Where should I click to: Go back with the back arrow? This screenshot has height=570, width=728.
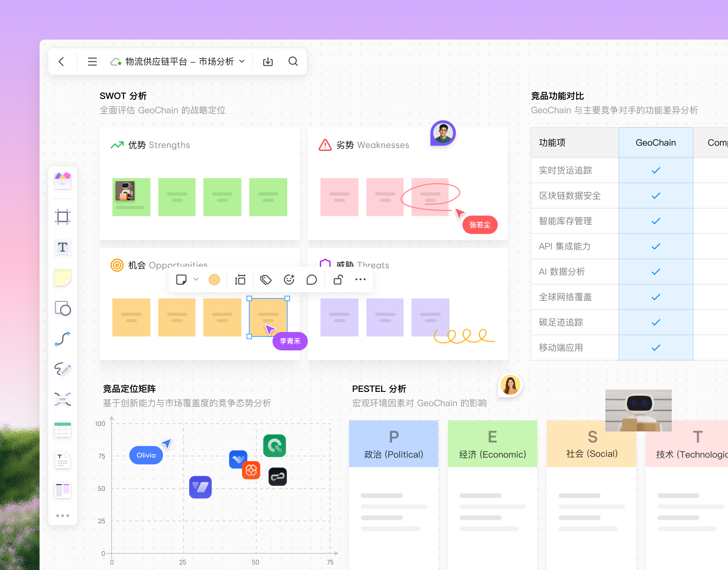coord(61,61)
